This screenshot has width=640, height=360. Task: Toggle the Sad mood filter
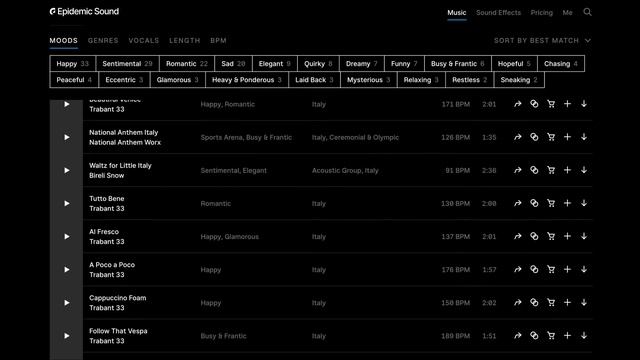pos(233,64)
